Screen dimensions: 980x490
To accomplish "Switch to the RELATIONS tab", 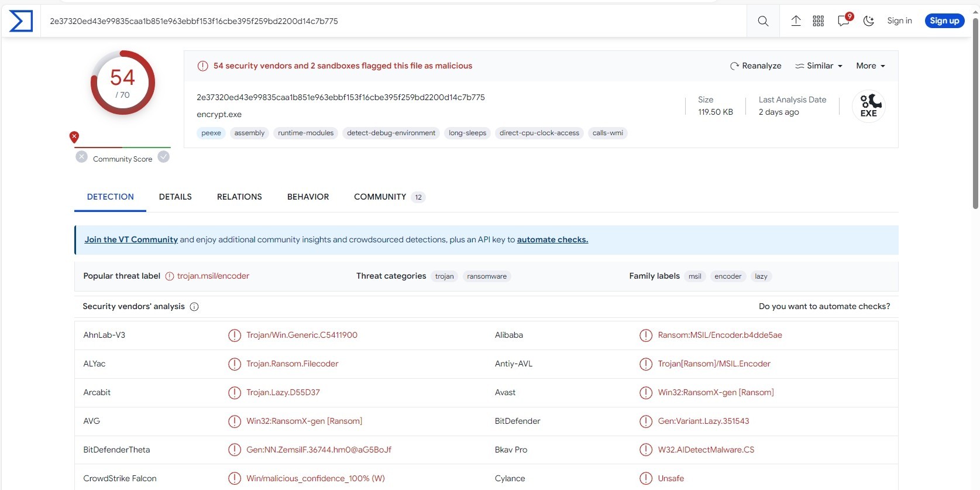I will (x=239, y=197).
